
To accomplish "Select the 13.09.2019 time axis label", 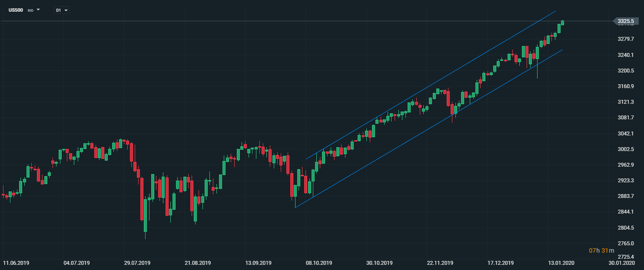I will click(258, 263).
